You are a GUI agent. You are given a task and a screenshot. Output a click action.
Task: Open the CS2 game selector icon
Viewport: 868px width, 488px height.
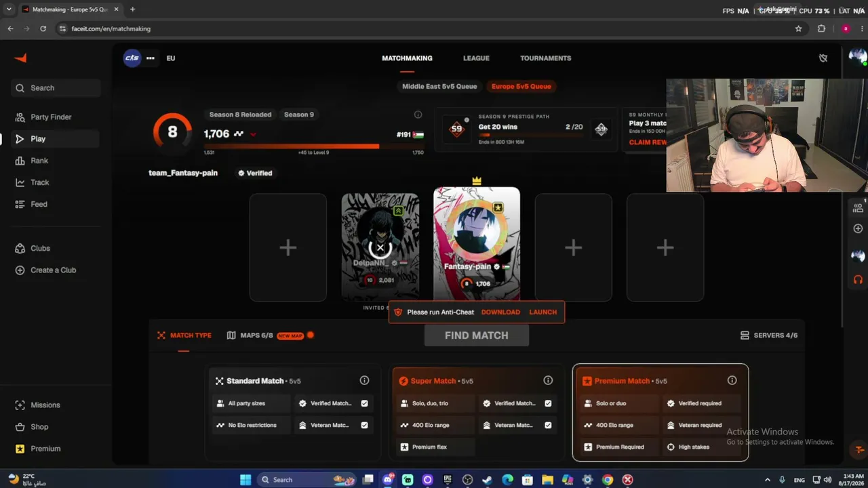tap(132, 58)
